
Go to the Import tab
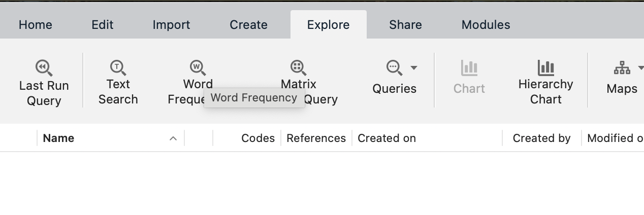coord(171,25)
